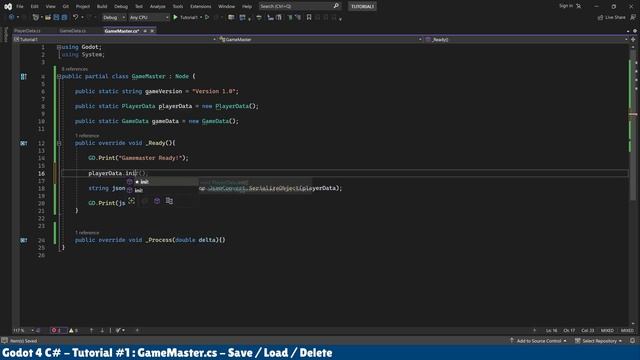Click the New Item toolbar icon
This screenshot has height=360, width=640.
click(x=36, y=18)
